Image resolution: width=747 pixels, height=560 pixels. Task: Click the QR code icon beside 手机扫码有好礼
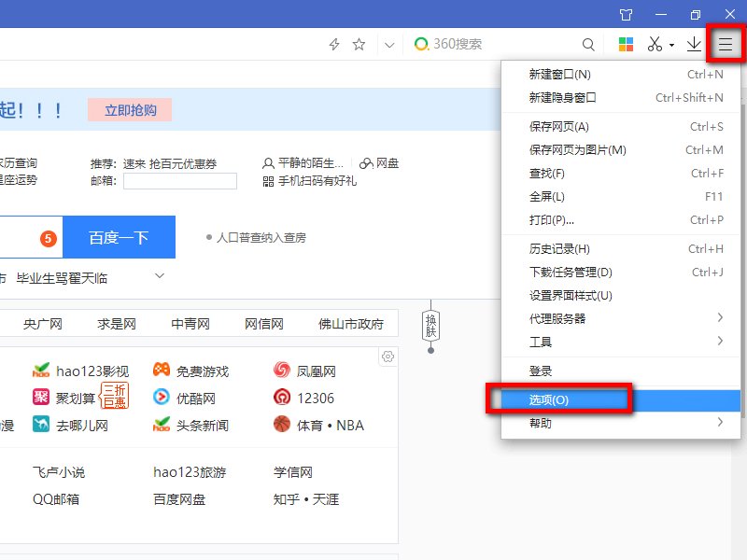pyautogui.click(x=268, y=182)
